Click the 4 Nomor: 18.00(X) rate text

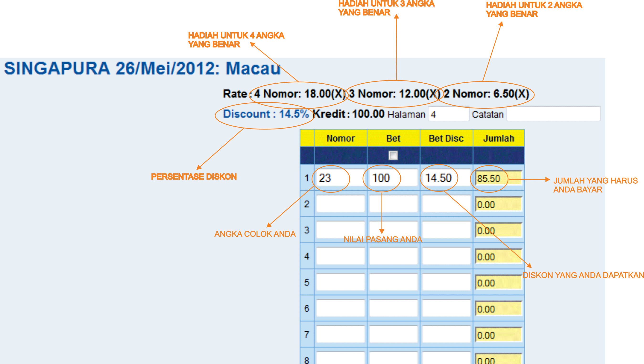pos(300,94)
